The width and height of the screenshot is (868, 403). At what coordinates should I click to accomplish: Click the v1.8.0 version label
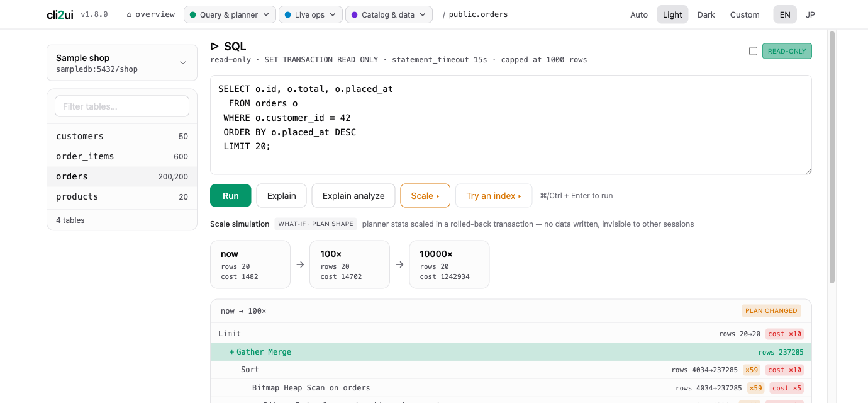(x=94, y=14)
